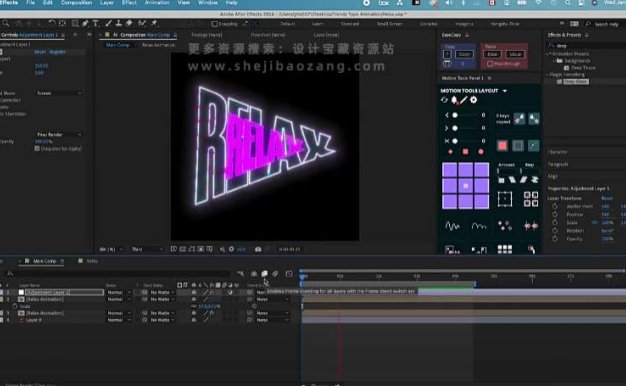Open the Motion Tools Layout dropdown
The width and height of the screenshot is (626, 386).
[x=505, y=91]
